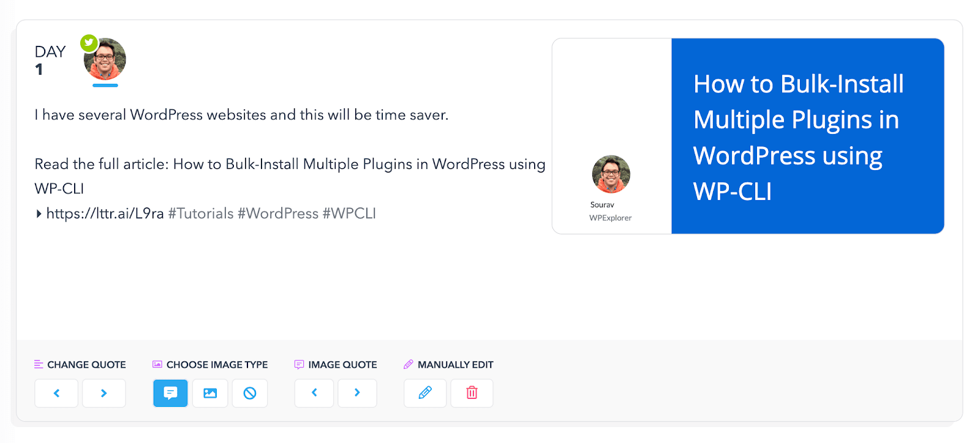
Task: Click the DAY 1 label
Action: pyautogui.click(x=50, y=60)
